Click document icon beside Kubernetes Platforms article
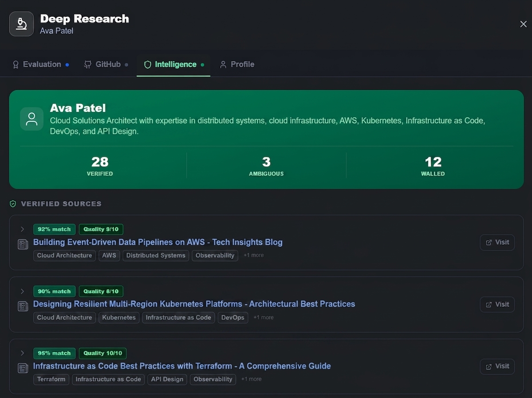Screen dimensions: 532x398 (23, 306)
